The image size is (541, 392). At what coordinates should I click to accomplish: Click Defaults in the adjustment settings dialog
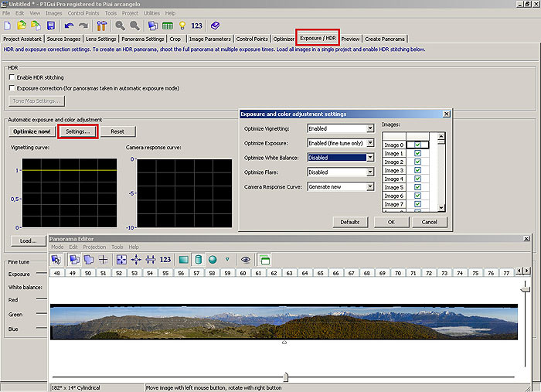[x=350, y=222]
